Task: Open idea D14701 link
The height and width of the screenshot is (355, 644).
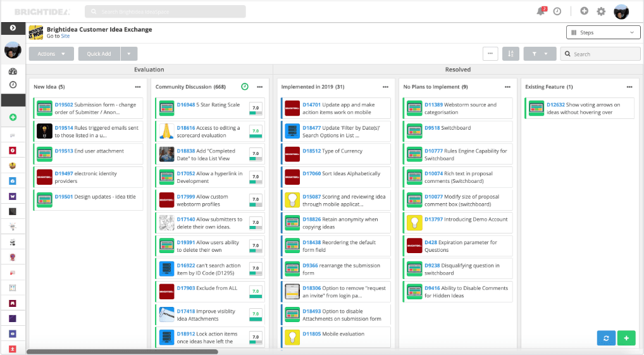Action: 312,105
